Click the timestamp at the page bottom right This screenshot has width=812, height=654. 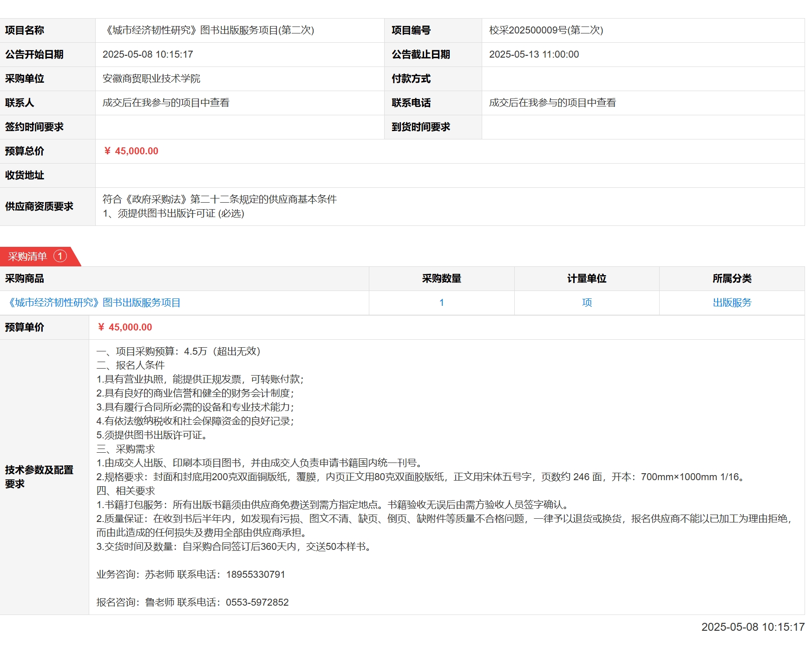click(x=753, y=627)
